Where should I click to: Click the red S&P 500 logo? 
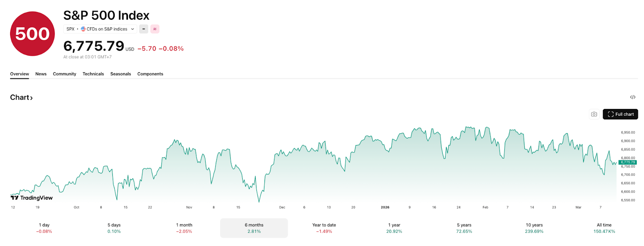coord(32,34)
